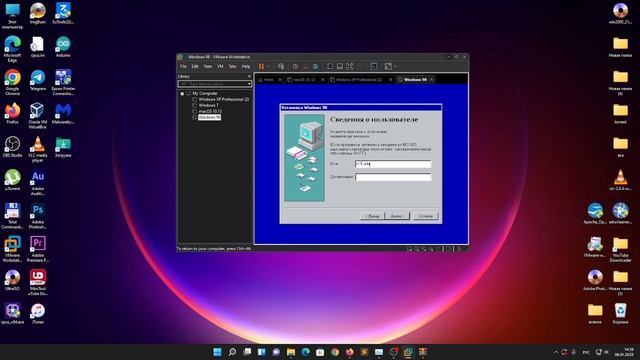Click the thumbnail bar toolbar icon

click(x=340, y=67)
